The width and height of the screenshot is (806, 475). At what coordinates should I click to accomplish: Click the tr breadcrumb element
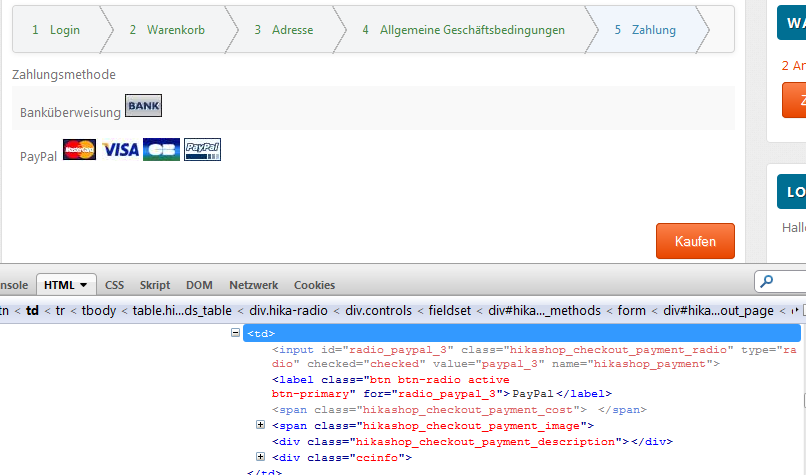click(60, 310)
